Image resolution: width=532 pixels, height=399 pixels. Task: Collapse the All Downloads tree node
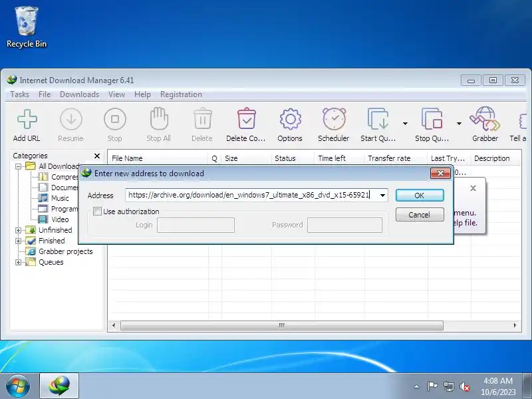(x=19, y=166)
